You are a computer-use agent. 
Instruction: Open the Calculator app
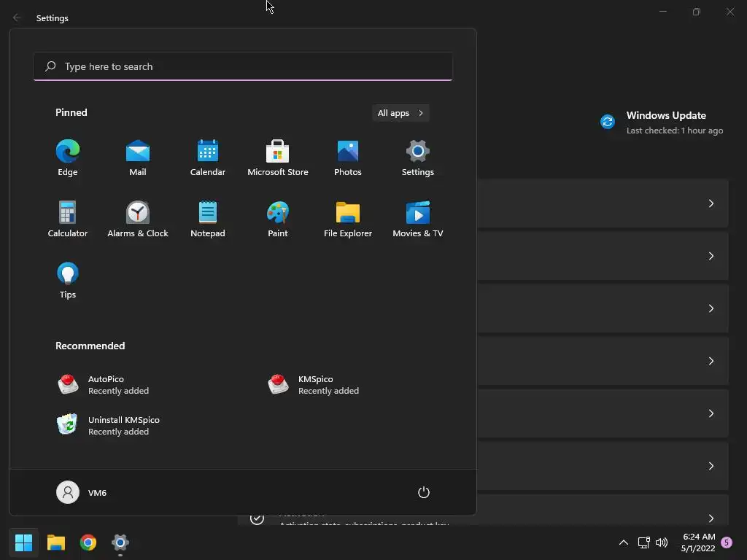point(68,219)
